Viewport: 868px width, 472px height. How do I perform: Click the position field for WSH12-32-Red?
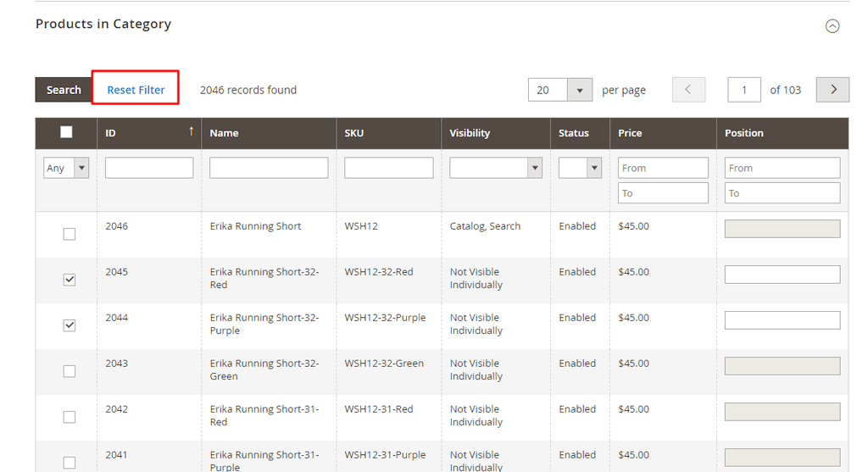(x=782, y=275)
